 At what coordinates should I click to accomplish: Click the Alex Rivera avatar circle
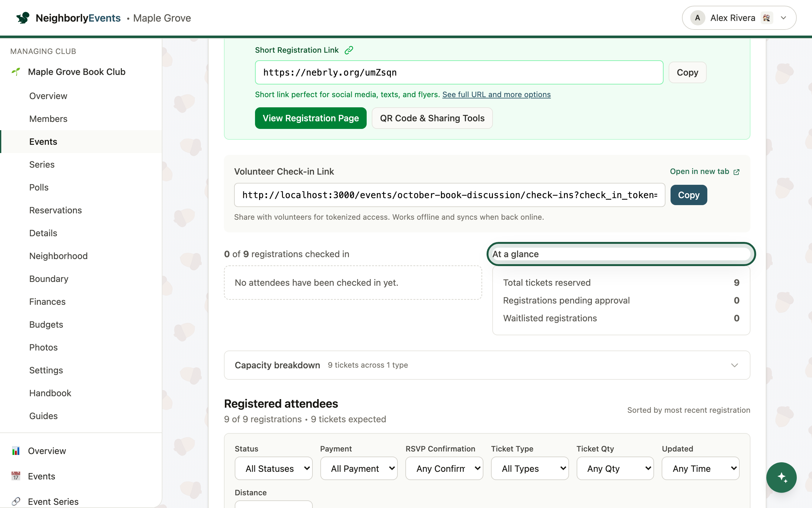tap(697, 18)
